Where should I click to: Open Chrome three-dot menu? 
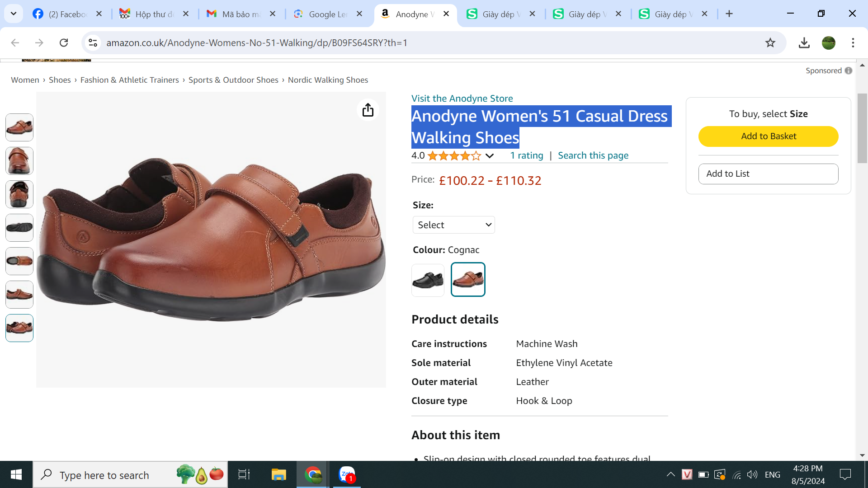pos(853,43)
